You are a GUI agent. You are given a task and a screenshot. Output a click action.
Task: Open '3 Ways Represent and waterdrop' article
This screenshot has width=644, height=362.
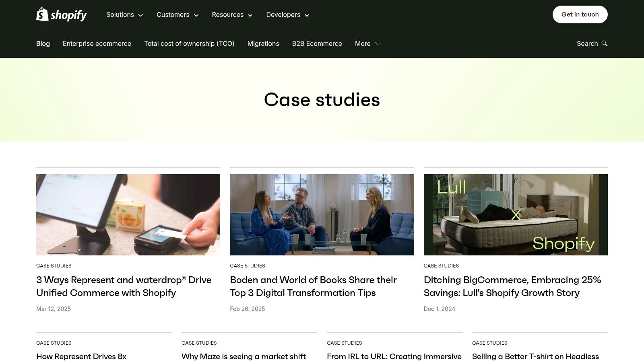point(124,286)
